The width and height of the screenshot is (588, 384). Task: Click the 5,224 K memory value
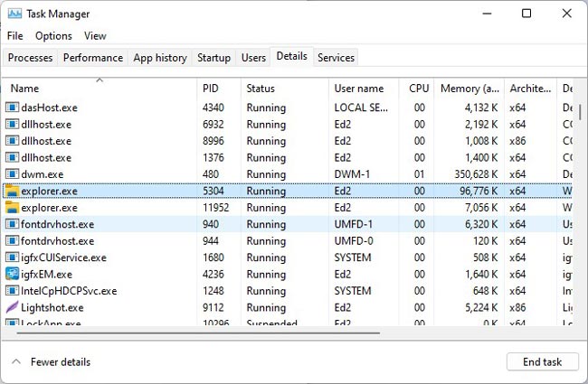pos(481,307)
